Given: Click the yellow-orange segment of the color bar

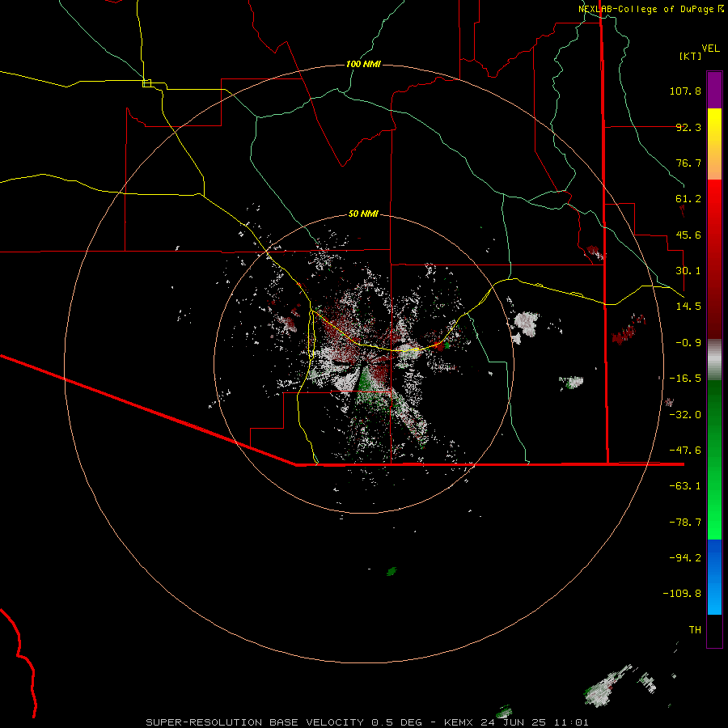Looking at the screenshot, I should 714,144.
